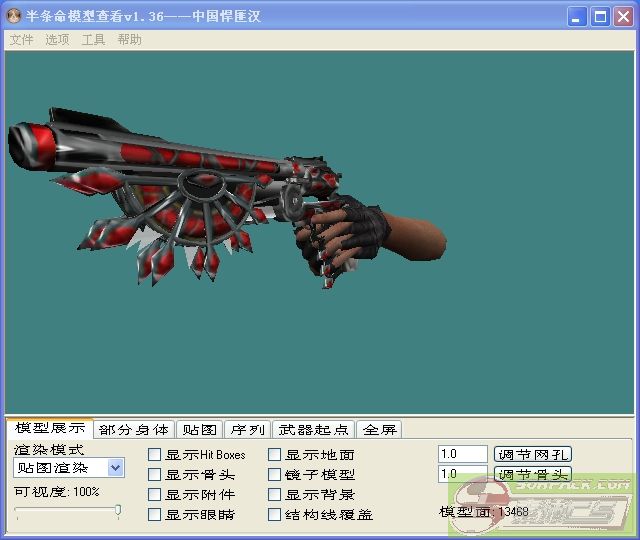Image resolution: width=640 pixels, height=540 pixels.
Task: Open the 工具 (Tools) menu
Action: (93, 40)
